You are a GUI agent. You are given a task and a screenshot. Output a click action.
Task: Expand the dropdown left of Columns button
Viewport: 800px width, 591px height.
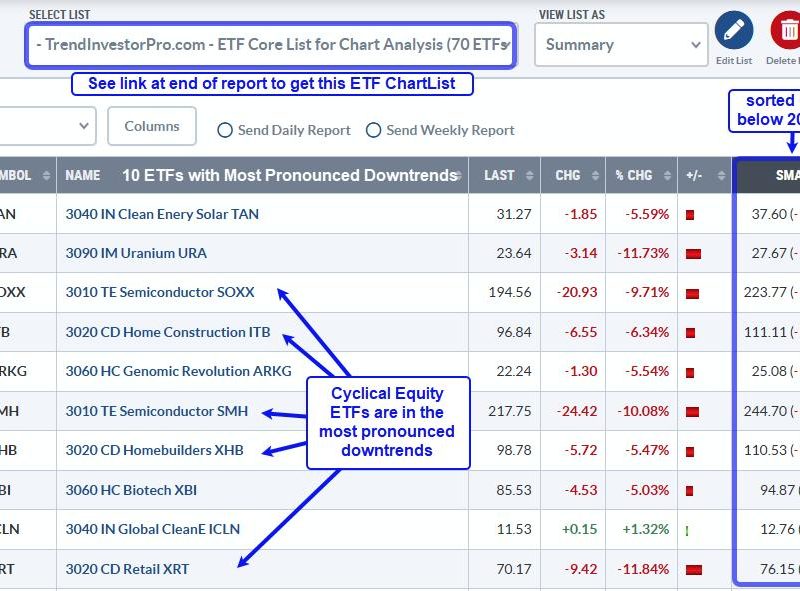click(x=48, y=126)
